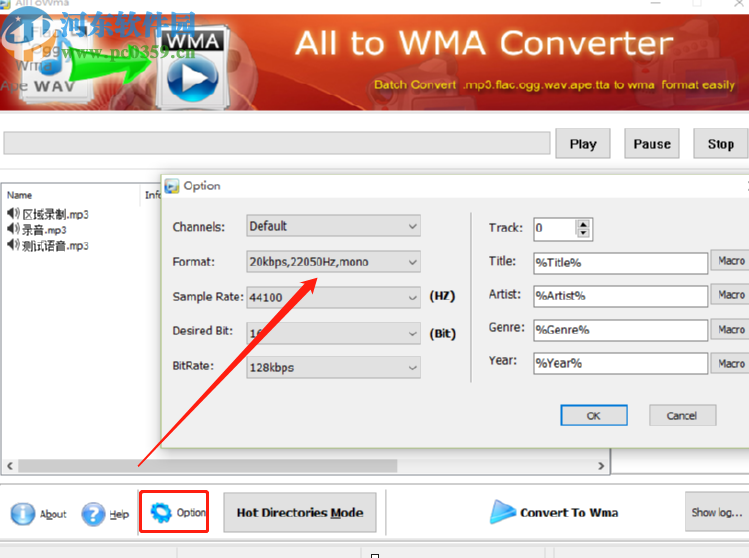Open the Sample Rate dropdown
Image resolution: width=749 pixels, height=558 pixels.
[333, 297]
